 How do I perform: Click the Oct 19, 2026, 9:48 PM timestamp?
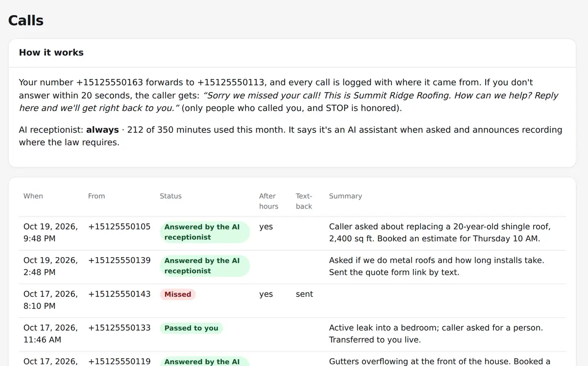[x=50, y=233]
